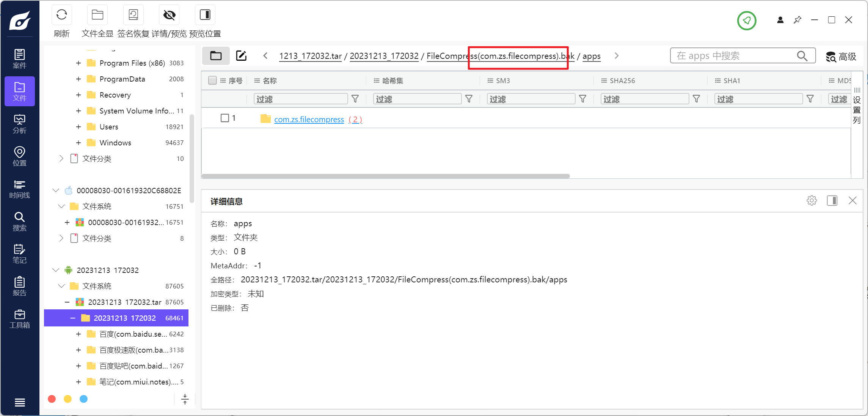Click the user account icon
868x416 pixels.
780,20
